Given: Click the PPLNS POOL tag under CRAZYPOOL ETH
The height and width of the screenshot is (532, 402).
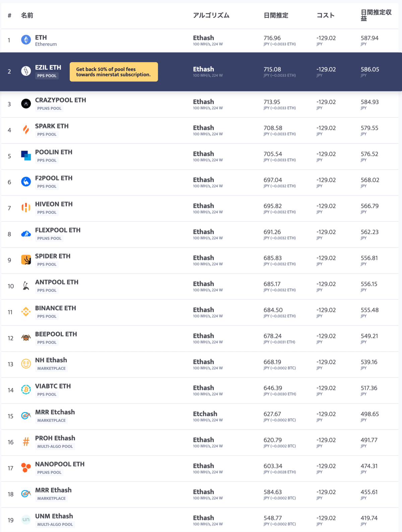Looking at the screenshot, I should pos(49,108).
